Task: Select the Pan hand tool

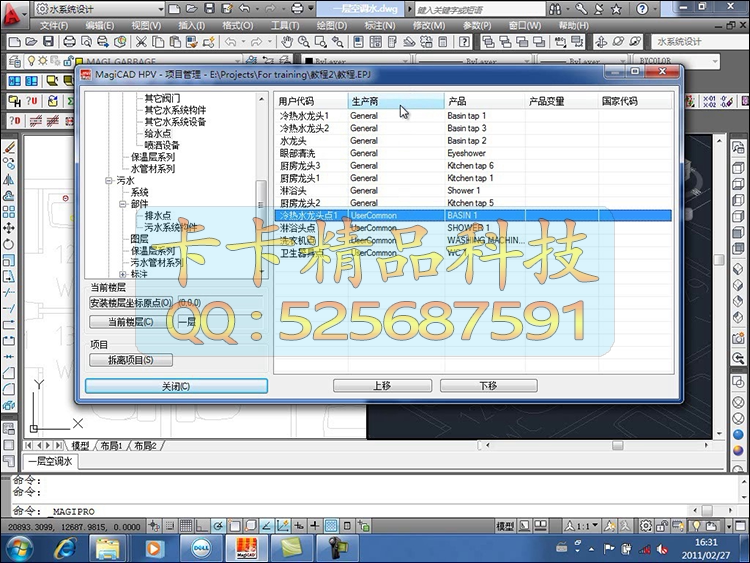Action: pyautogui.click(x=287, y=42)
